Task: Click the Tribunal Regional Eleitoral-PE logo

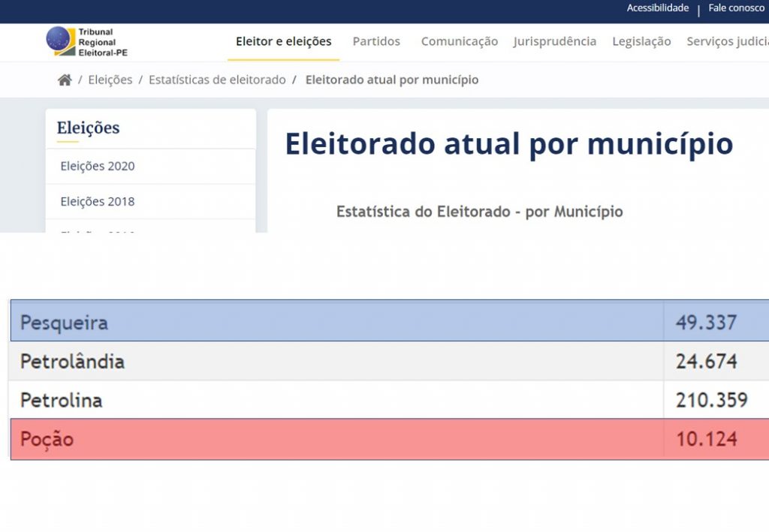Action: pyautogui.click(x=86, y=42)
